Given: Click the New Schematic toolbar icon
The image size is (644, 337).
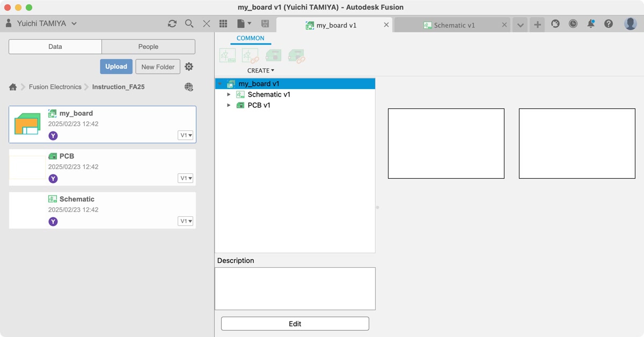Looking at the screenshot, I should pyautogui.click(x=228, y=56).
